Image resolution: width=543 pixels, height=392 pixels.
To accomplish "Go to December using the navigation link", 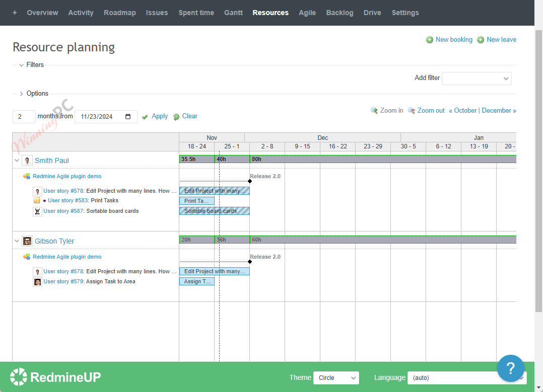I will (x=498, y=111).
